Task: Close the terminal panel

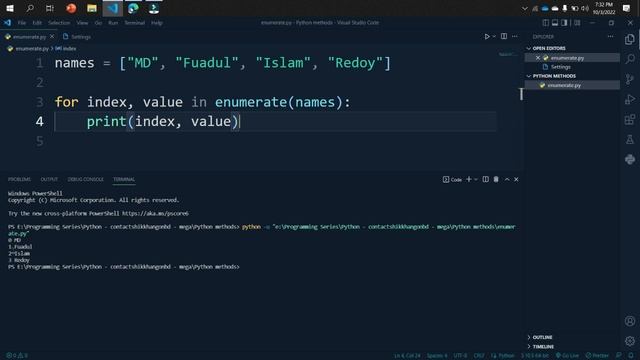Action: point(516,179)
